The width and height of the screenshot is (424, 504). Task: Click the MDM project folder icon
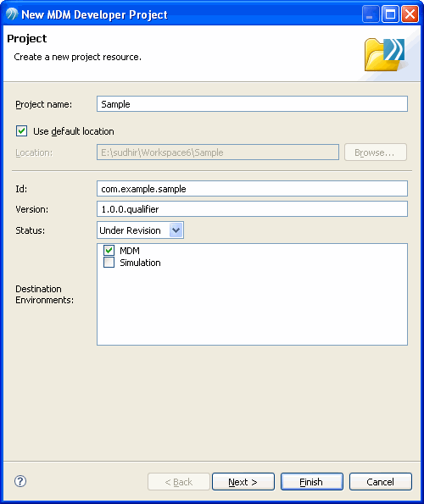385,55
